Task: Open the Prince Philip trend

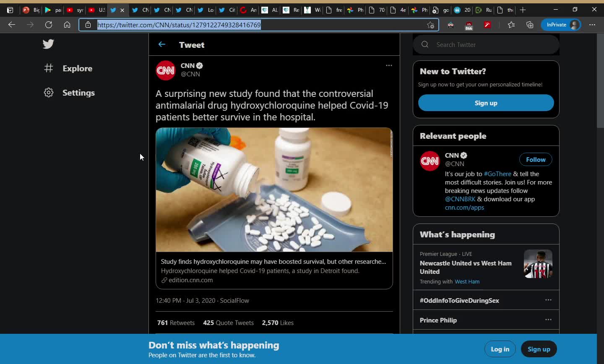Action: click(x=438, y=320)
